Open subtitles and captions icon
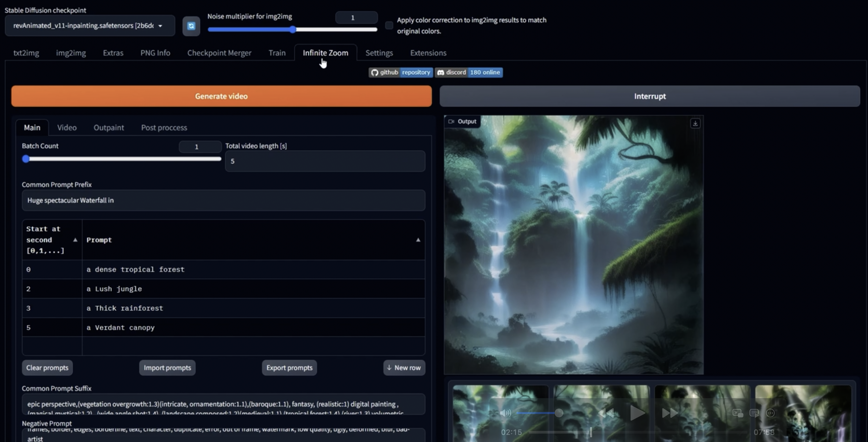Screen dimensions: 868x442 click(754, 413)
